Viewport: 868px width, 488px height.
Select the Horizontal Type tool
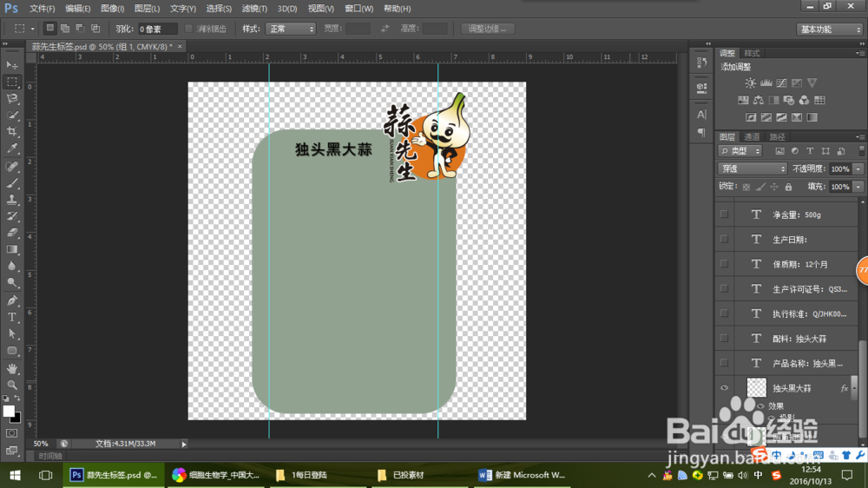[11, 318]
